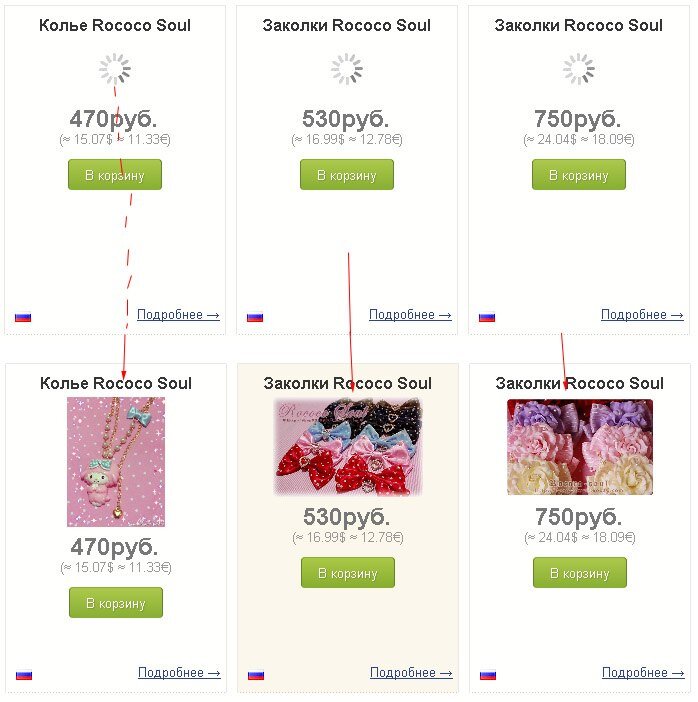Click the loading spinner in the Колье 470руб. card
The width and height of the screenshot is (698, 702).
[x=115, y=69]
